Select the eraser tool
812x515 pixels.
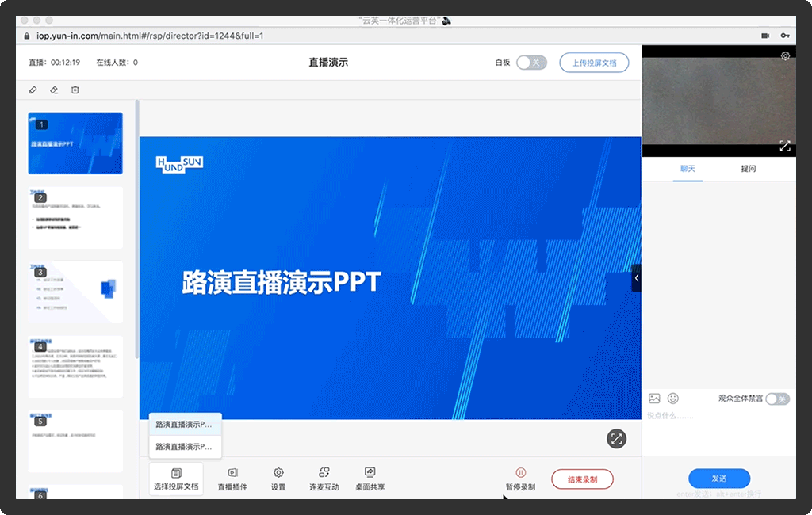coord(54,90)
